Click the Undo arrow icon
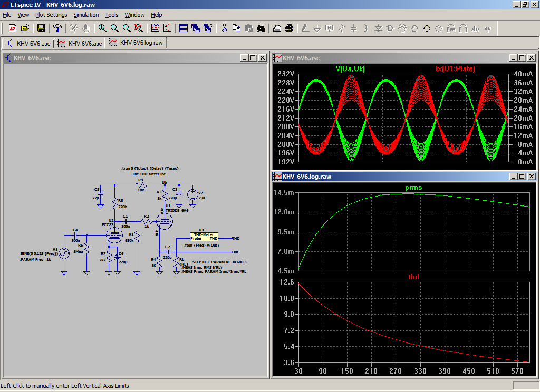The image size is (540, 392). point(427,28)
